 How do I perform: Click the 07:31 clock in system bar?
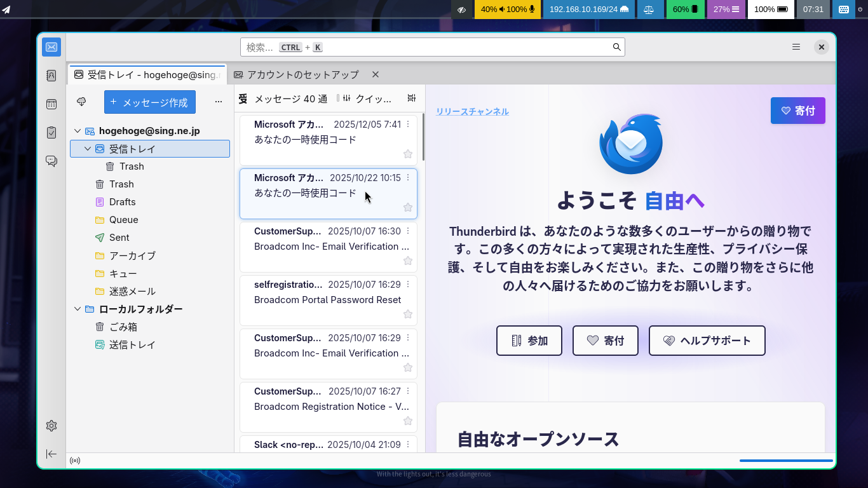coord(813,10)
